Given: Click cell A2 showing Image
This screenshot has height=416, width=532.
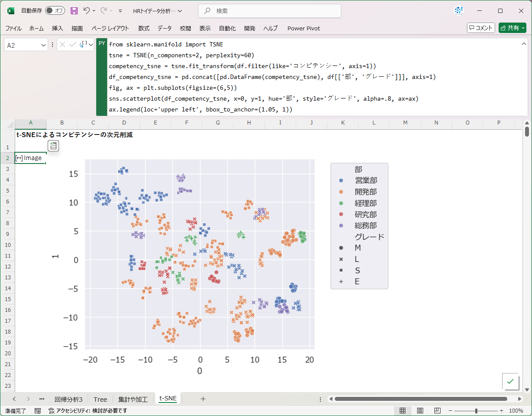Looking at the screenshot, I should [30, 158].
